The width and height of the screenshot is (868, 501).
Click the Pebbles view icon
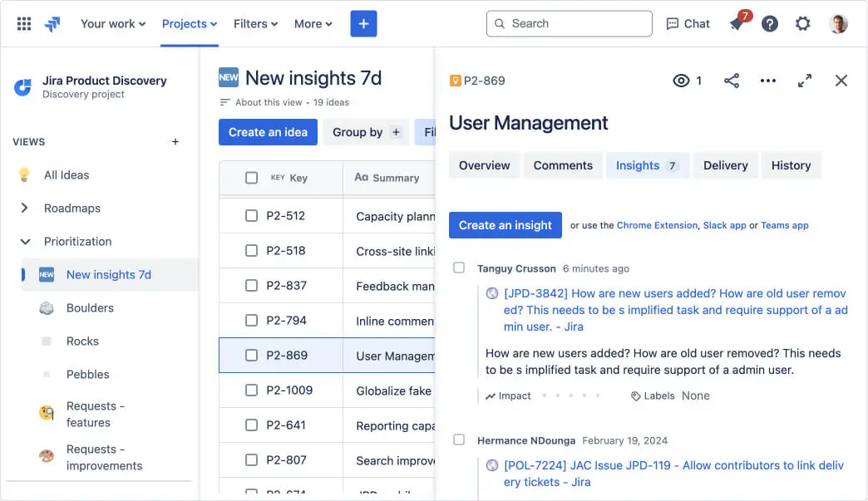(x=47, y=375)
